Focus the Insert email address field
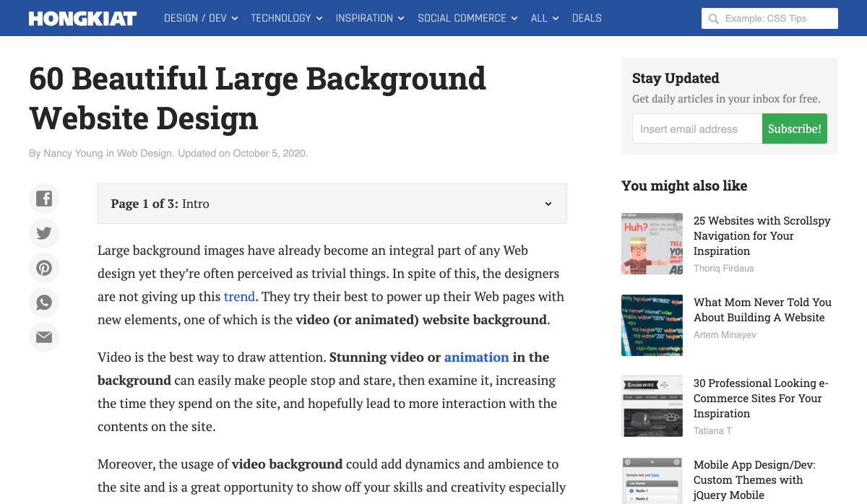 point(697,129)
